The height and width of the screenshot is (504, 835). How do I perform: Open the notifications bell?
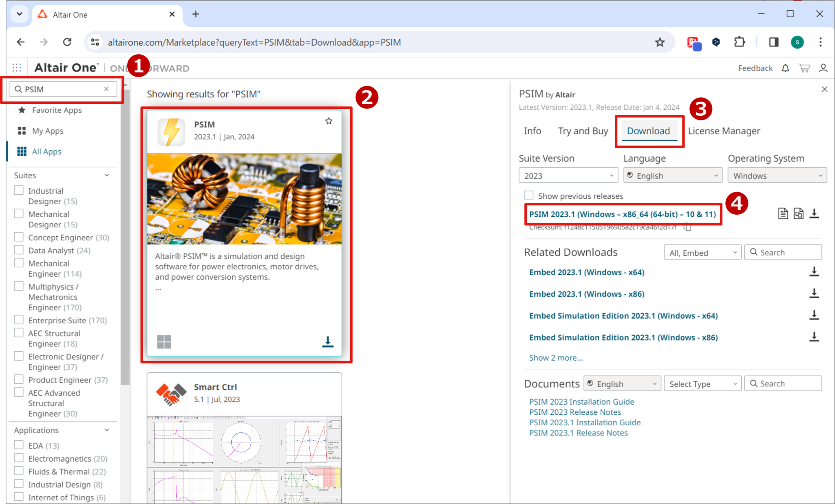pos(785,68)
